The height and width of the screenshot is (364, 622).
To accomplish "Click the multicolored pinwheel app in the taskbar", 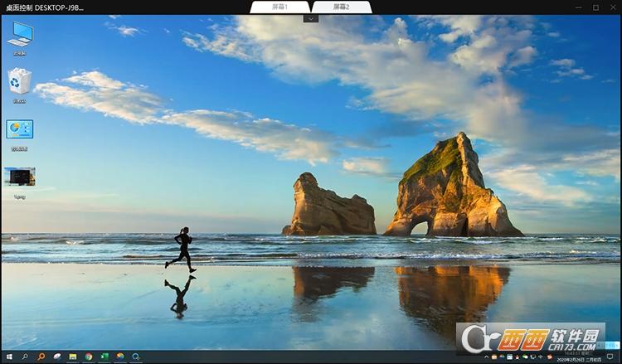I will click(120, 357).
